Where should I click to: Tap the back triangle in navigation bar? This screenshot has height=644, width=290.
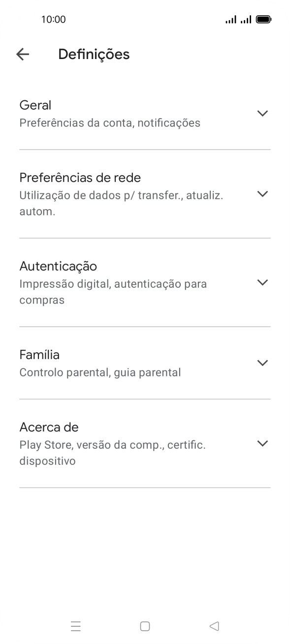[x=214, y=626]
